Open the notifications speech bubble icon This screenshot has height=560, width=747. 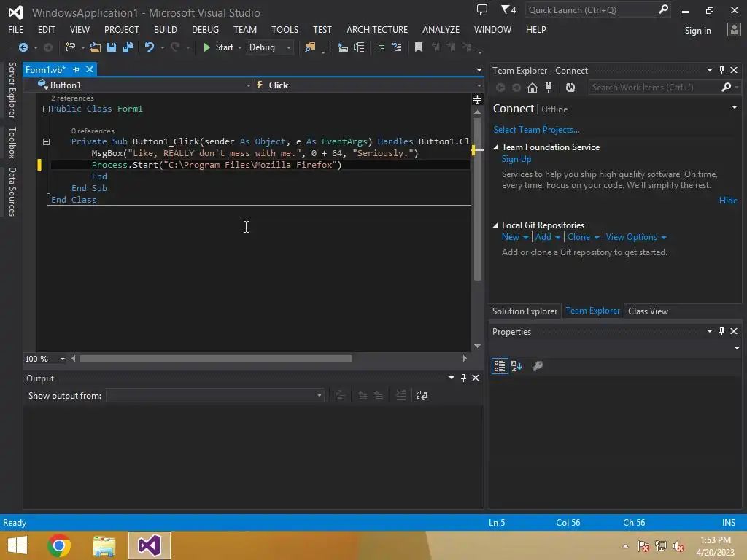coord(482,9)
